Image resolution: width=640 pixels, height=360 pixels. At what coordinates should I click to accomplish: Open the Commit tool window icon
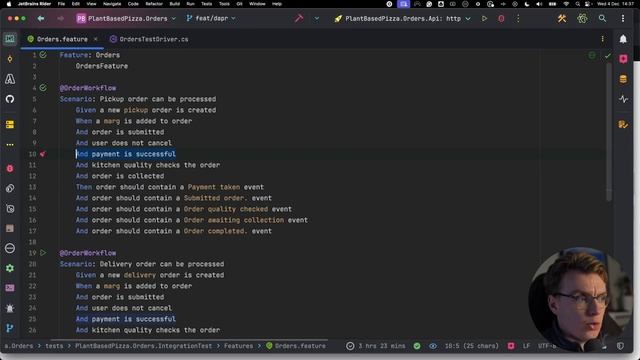[10, 59]
